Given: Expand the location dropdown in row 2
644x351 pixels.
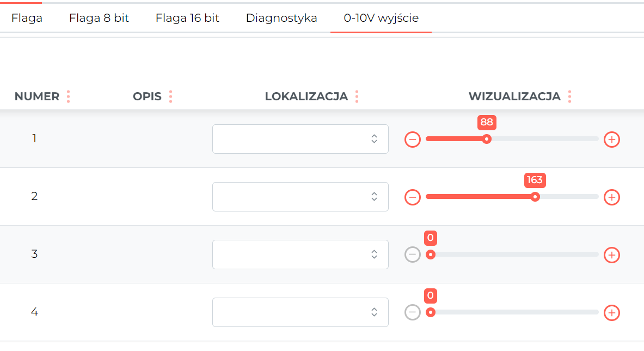Looking at the screenshot, I should (300, 197).
